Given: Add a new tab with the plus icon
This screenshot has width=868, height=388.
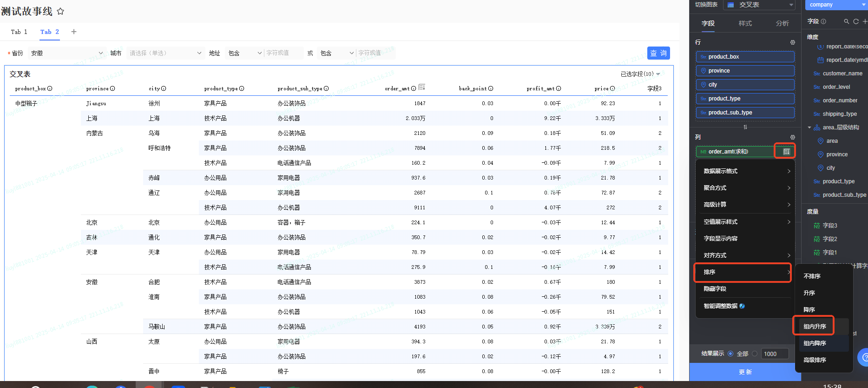Looking at the screenshot, I should pyautogui.click(x=74, y=32).
